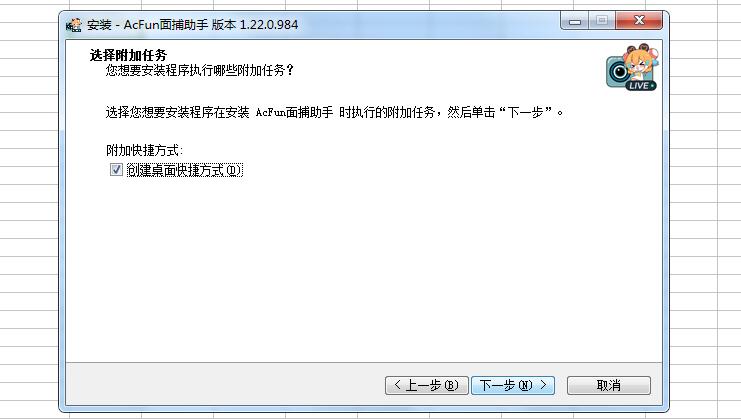The image size is (741, 419).
Task: Click the AcFun LIVE mascot logo
Action: (632, 68)
